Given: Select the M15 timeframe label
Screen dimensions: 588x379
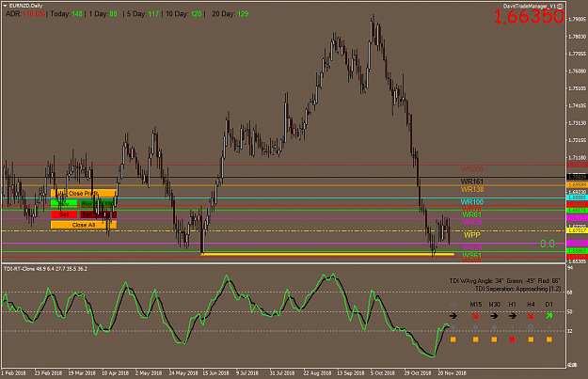Looking at the screenshot, I should [475, 305].
